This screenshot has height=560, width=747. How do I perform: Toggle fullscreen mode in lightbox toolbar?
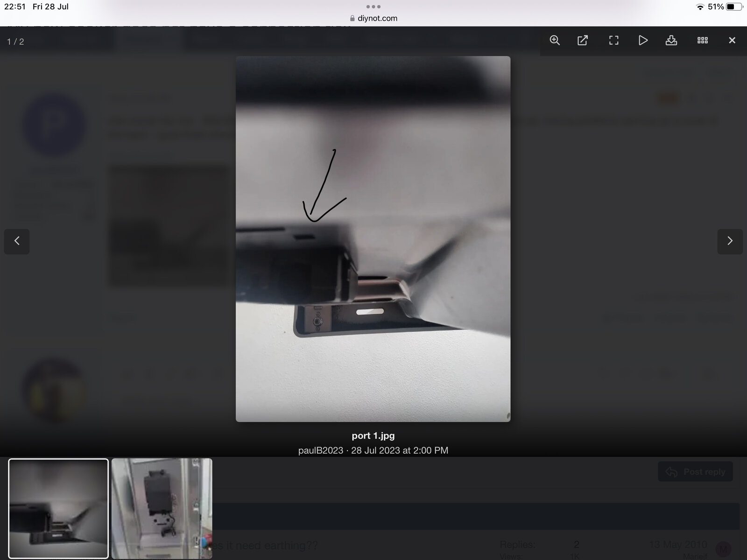tap(613, 41)
